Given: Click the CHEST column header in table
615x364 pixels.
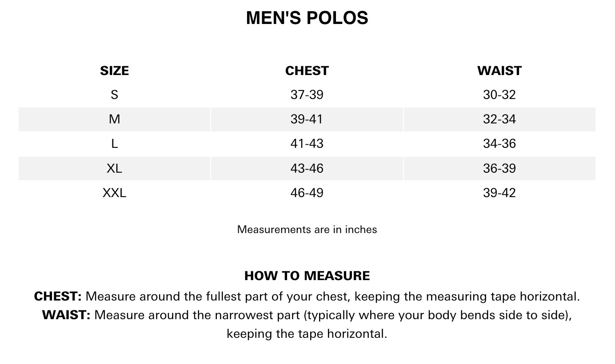Looking at the screenshot, I should click(x=307, y=71).
